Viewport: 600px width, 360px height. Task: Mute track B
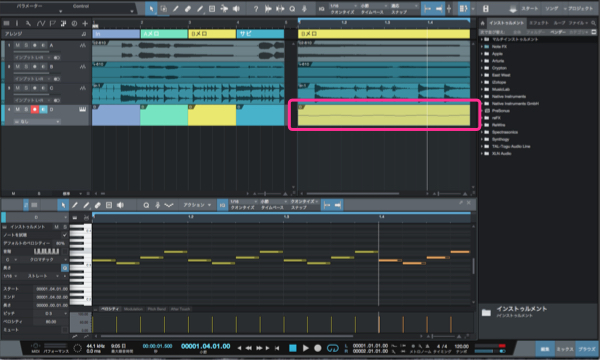[x=18, y=67]
